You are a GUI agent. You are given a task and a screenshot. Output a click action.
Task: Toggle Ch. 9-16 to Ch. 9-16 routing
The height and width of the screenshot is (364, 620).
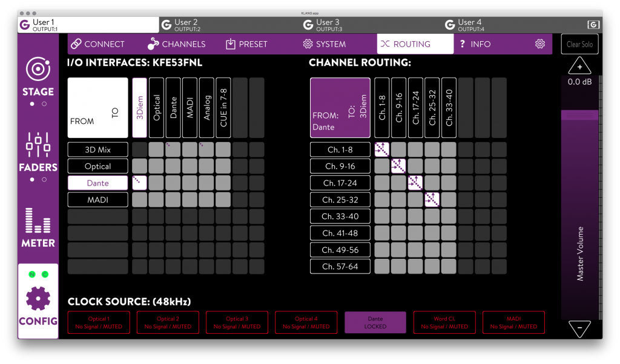tap(398, 166)
